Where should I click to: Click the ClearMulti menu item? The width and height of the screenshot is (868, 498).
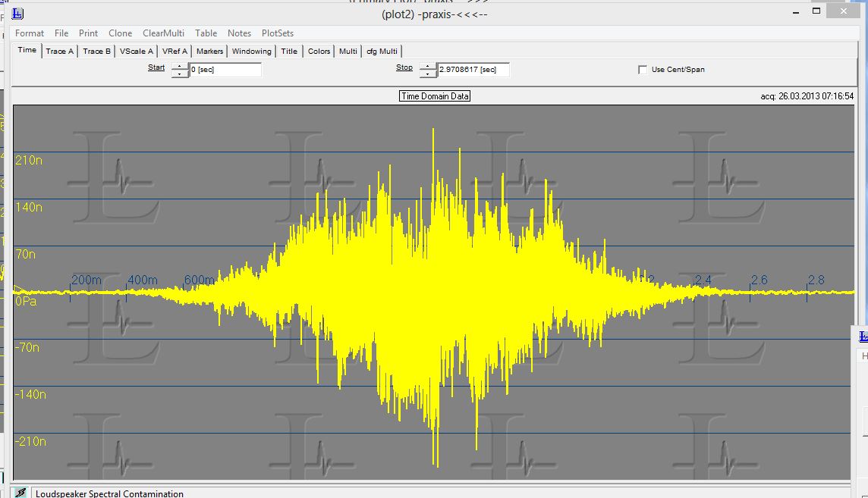tap(163, 33)
